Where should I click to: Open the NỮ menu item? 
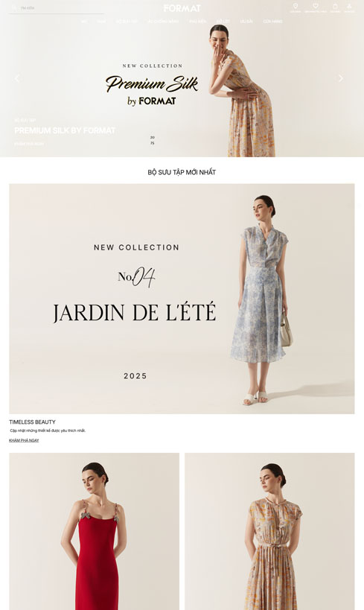[x=83, y=22]
